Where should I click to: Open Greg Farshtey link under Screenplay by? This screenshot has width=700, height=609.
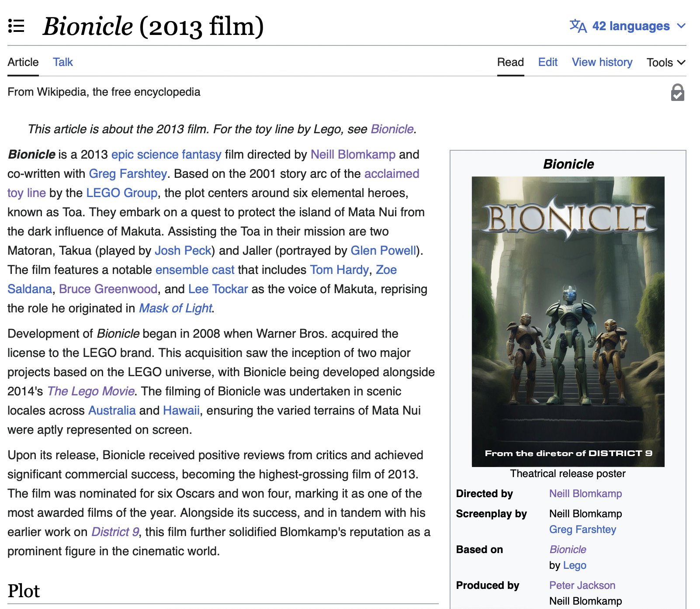(582, 529)
